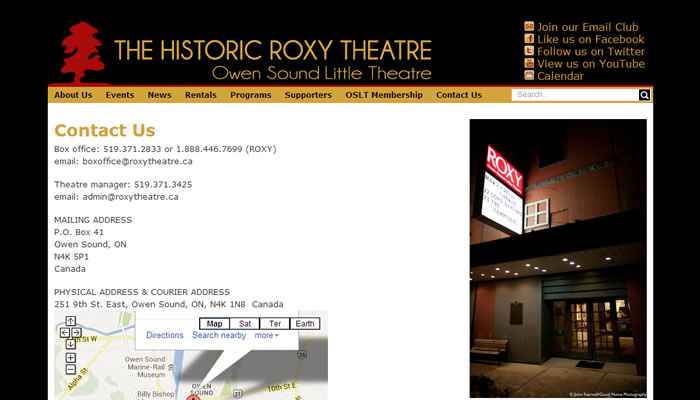Go to the News page
This screenshot has width=700, height=400.
point(159,95)
